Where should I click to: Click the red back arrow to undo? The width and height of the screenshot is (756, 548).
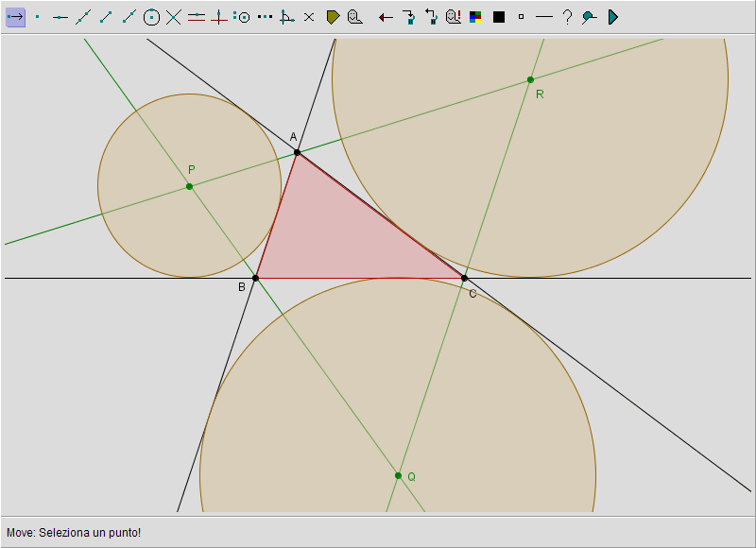[x=386, y=18]
